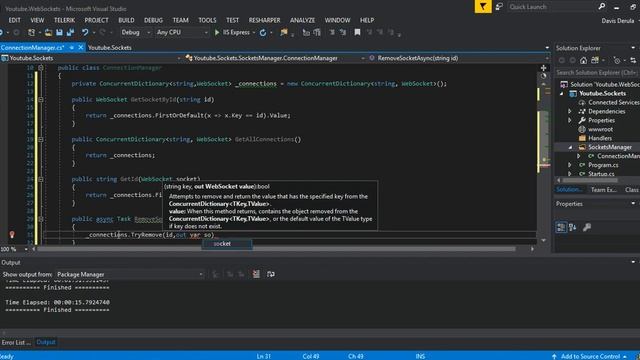The width and height of the screenshot is (640, 360).
Task: Open the Davis Derula account menu
Action: click(618, 20)
